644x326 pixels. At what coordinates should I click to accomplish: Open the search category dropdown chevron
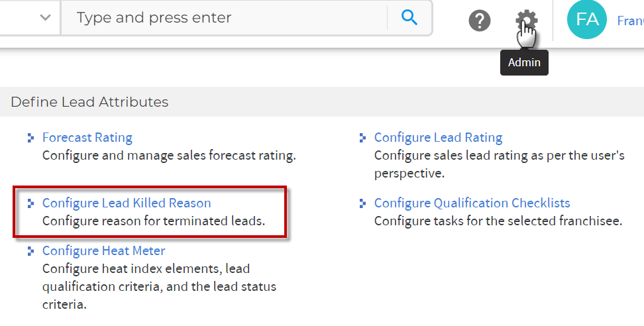(46, 18)
